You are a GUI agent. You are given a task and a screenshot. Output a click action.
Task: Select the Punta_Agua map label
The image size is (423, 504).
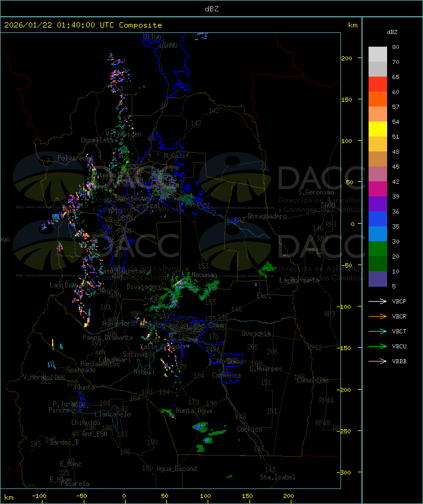(x=194, y=411)
